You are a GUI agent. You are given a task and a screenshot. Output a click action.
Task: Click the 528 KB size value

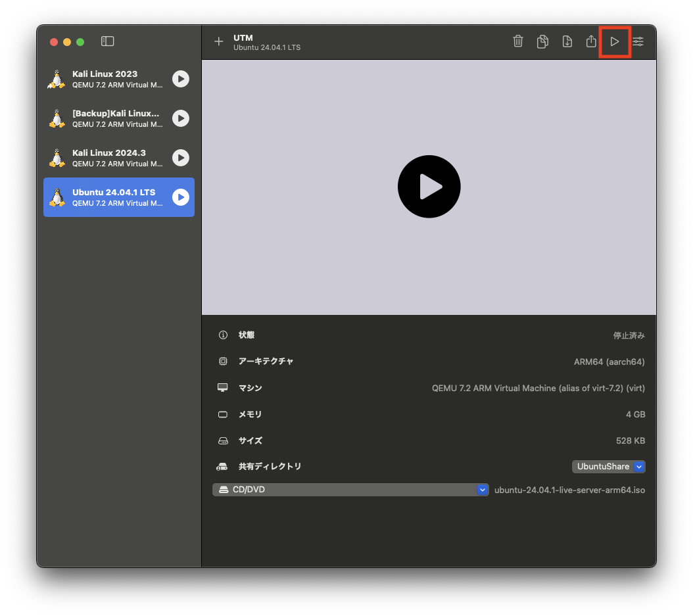(631, 440)
